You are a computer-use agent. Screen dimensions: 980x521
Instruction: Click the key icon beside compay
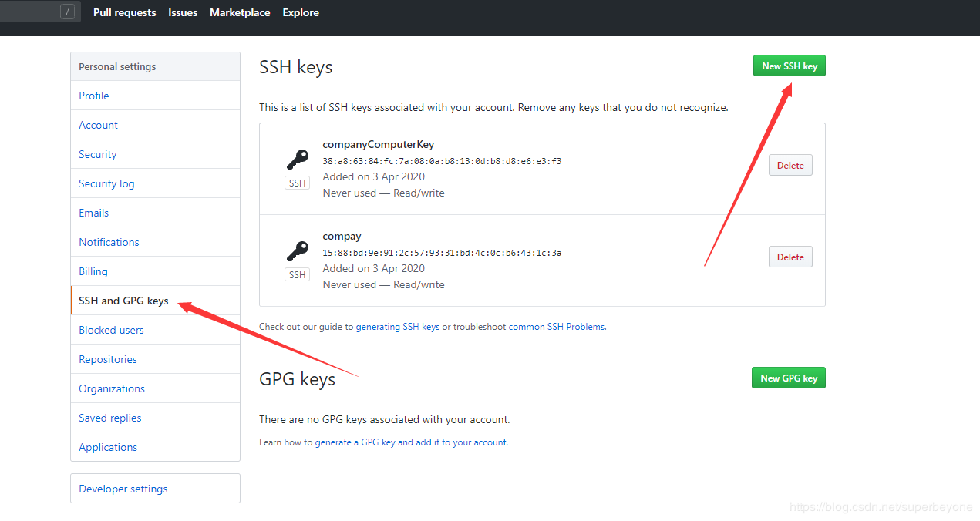297,251
